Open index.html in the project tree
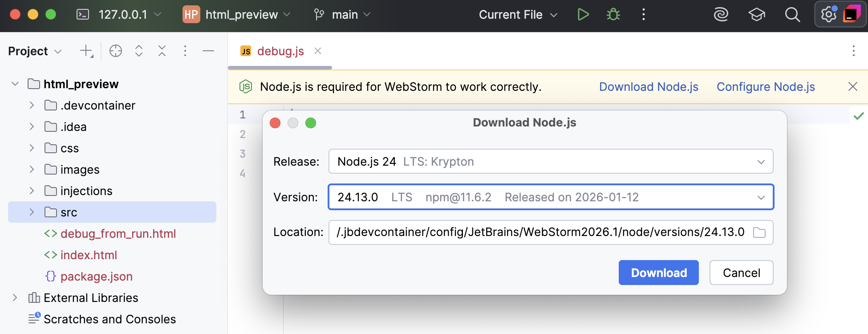This screenshot has height=334, width=868. click(x=89, y=255)
